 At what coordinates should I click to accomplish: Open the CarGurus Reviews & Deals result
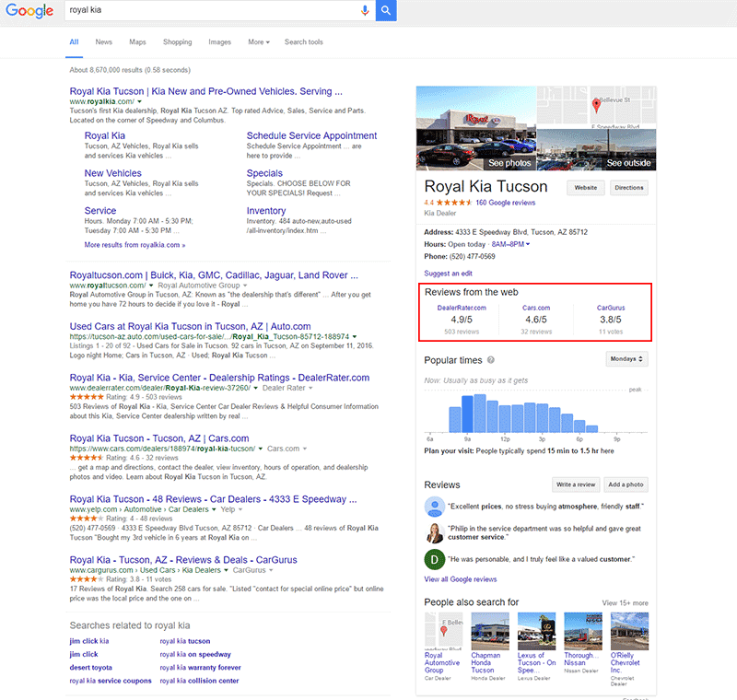[x=183, y=560]
